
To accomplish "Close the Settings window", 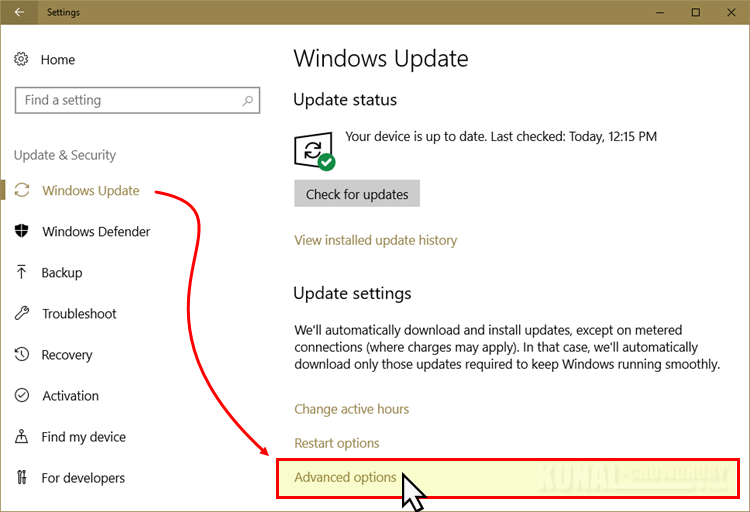I will pos(731,12).
